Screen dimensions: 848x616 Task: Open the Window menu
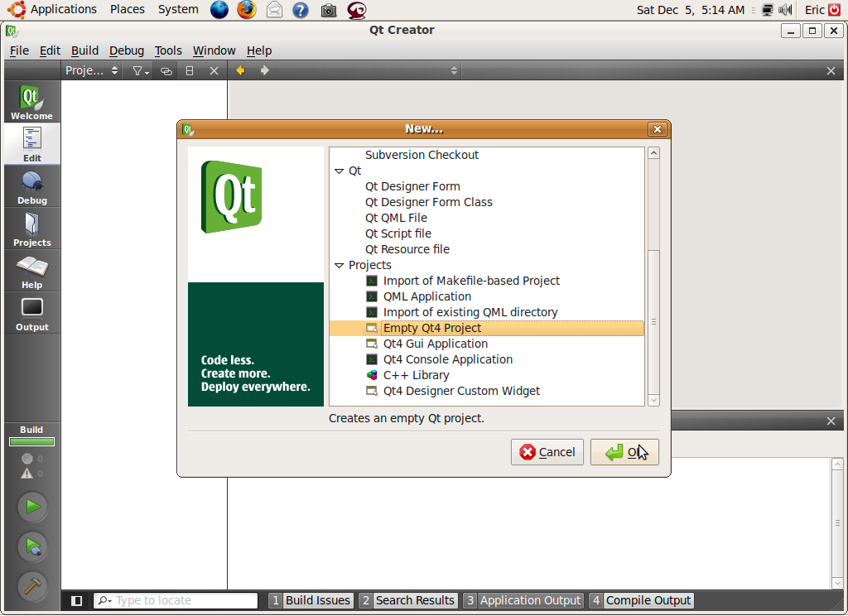[x=214, y=51]
